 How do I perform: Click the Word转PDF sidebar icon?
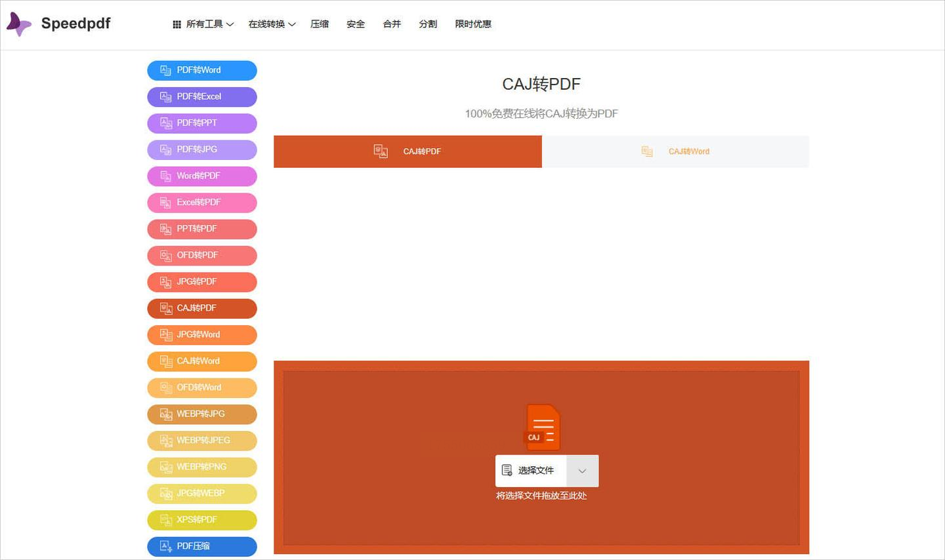coord(166,176)
